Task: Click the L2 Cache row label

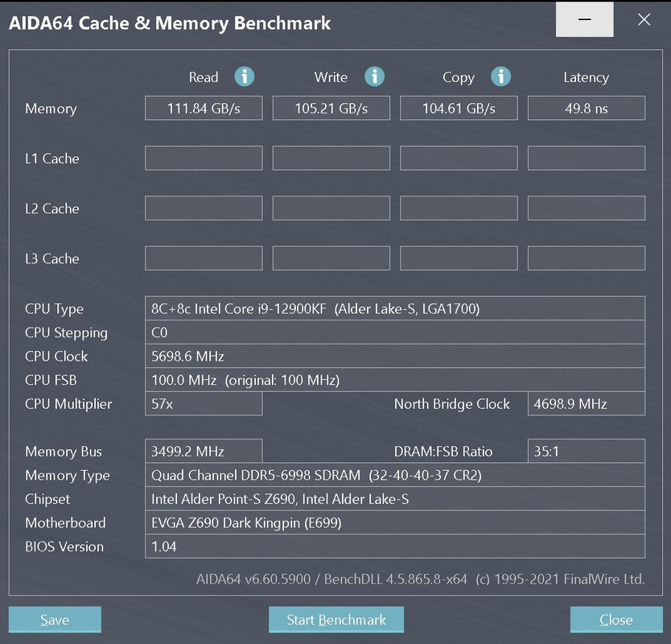Action: (52, 208)
